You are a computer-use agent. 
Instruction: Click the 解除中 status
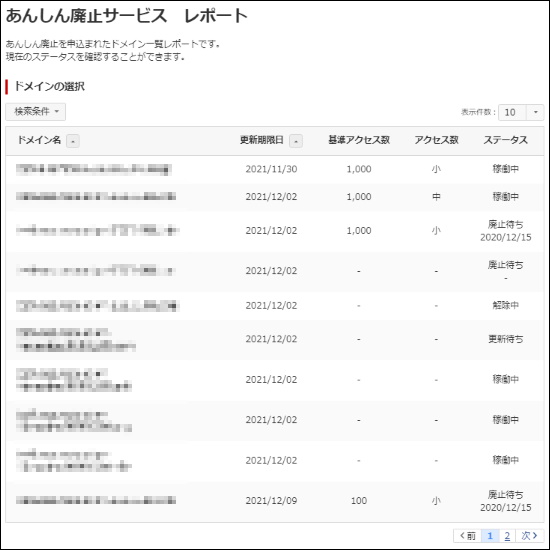(505, 306)
